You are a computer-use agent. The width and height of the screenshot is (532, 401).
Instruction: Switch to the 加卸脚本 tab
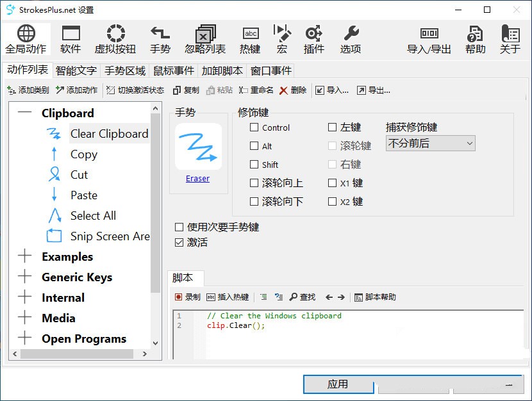tap(222, 70)
